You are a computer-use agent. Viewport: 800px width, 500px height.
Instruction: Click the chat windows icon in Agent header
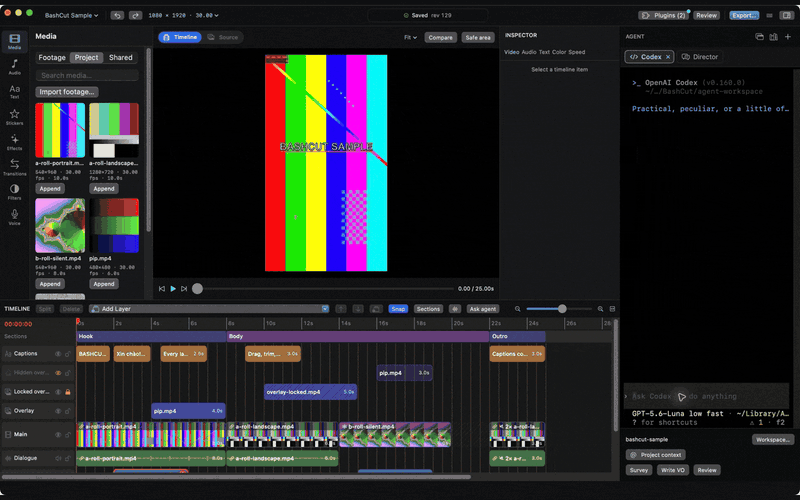point(759,36)
